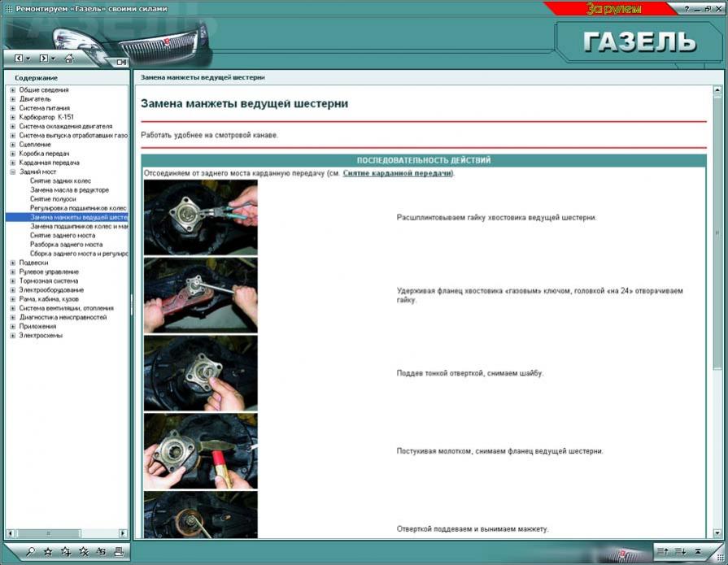This screenshot has height=565, width=728.
Task: Follow the Снятие карданной передачи link
Action: click(x=398, y=173)
